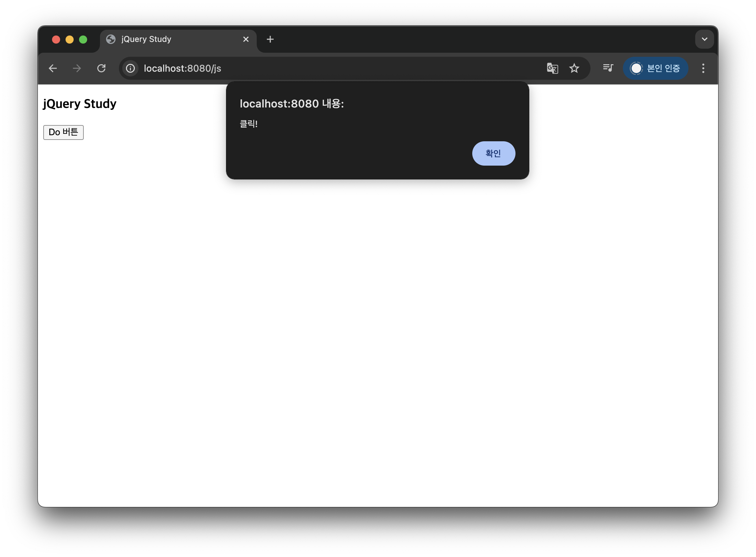Select the jQuery Study tab
The image size is (756, 557).
point(169,40)
